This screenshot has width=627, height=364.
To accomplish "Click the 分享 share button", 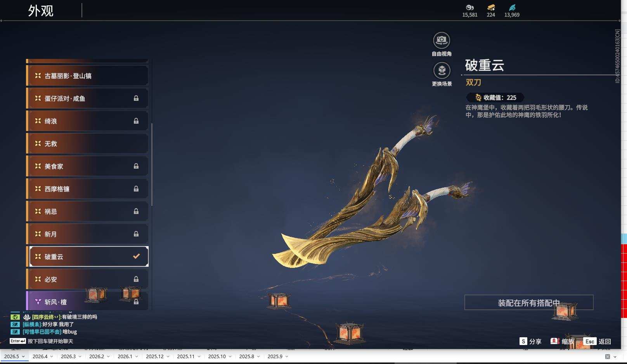I will [x=535, y=342].
